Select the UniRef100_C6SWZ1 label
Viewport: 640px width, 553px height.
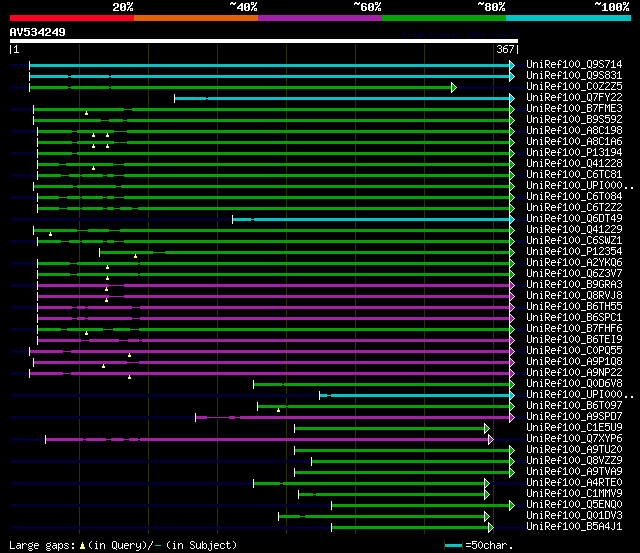point(574,241)
